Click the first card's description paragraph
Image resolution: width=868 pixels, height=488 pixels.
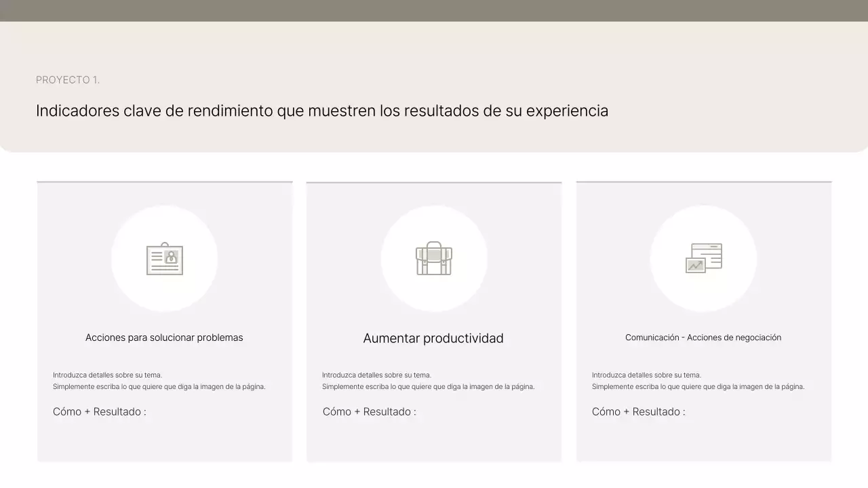point(159,380)
